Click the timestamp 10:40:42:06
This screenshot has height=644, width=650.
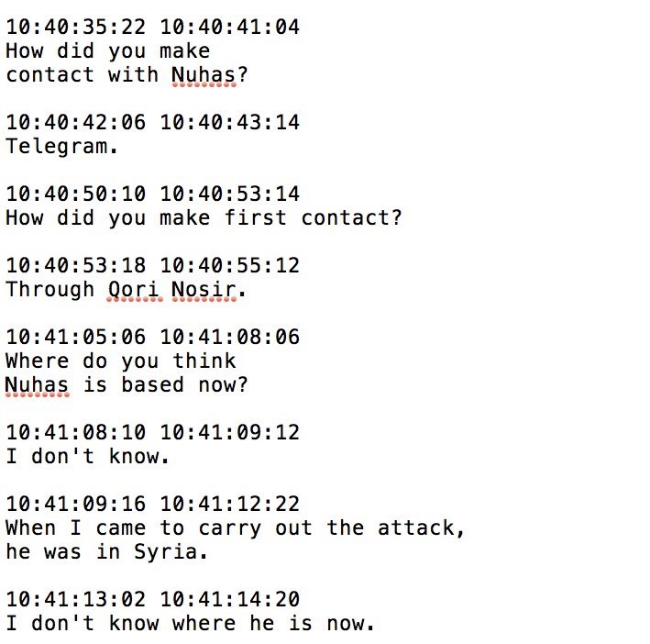(75, 122)
